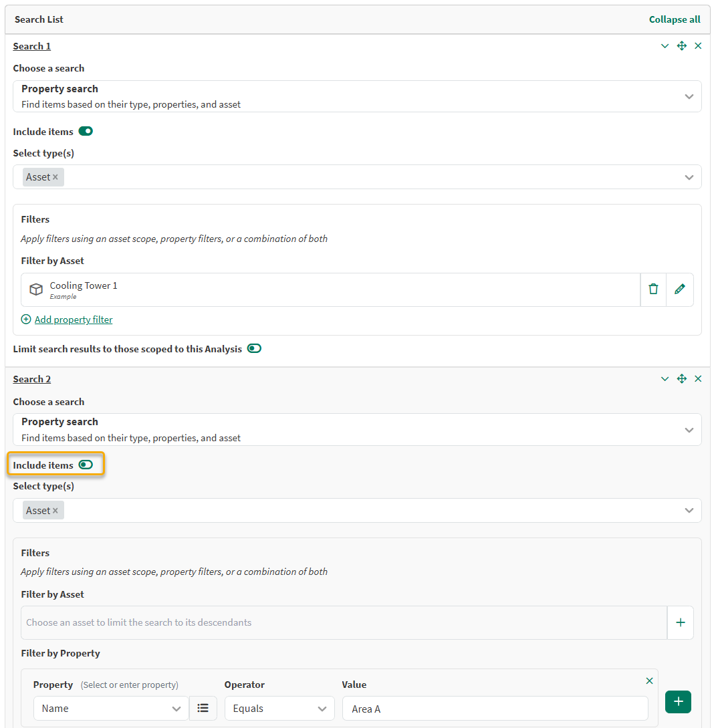The image size is (714, 728).
Task: Click the green add property filter button
Action: coord(678,702)
